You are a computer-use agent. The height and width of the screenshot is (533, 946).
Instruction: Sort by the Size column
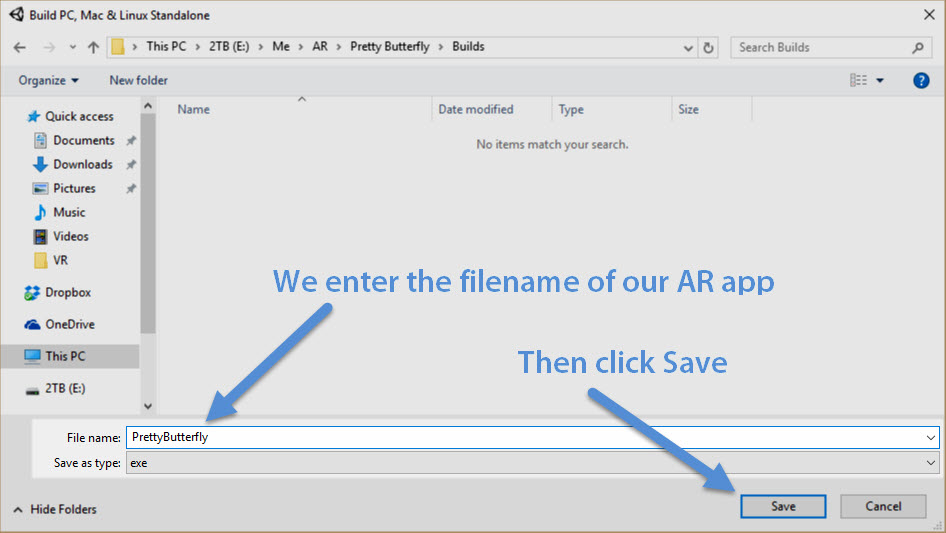(688, 109)
